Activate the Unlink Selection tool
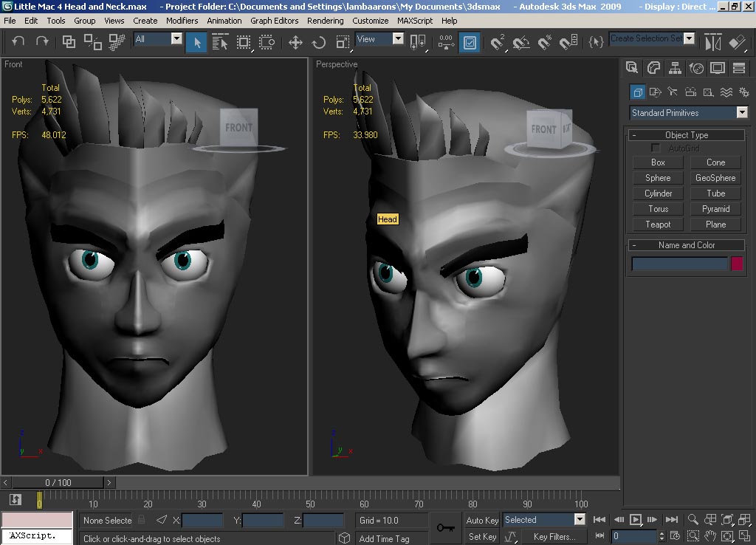This screenshot has height=545, width=756. 92,42
